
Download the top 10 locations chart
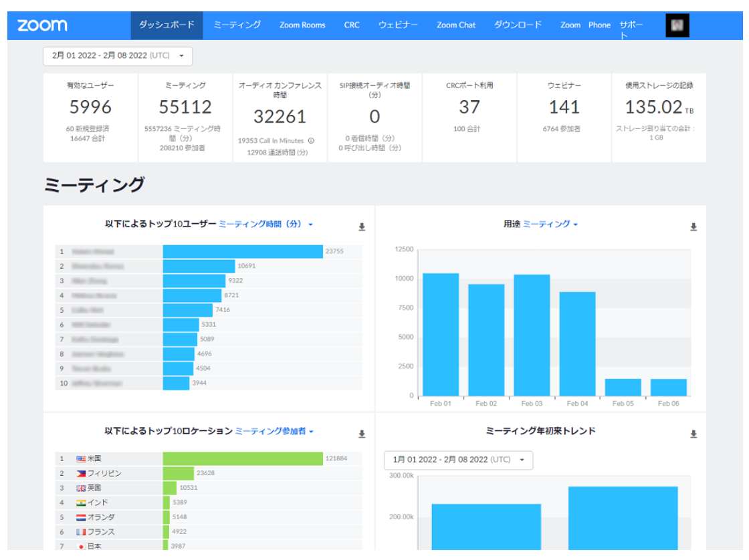click(362, 434)
